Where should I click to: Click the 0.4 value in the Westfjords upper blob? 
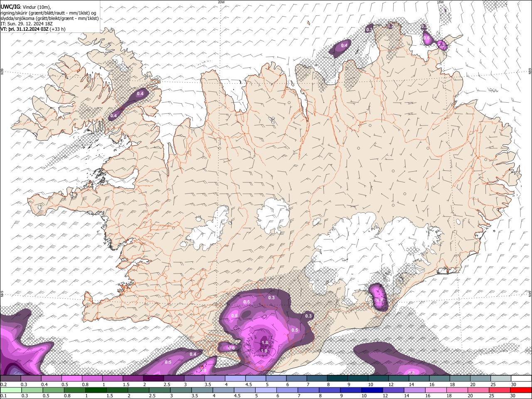click(x=140, y=94)
